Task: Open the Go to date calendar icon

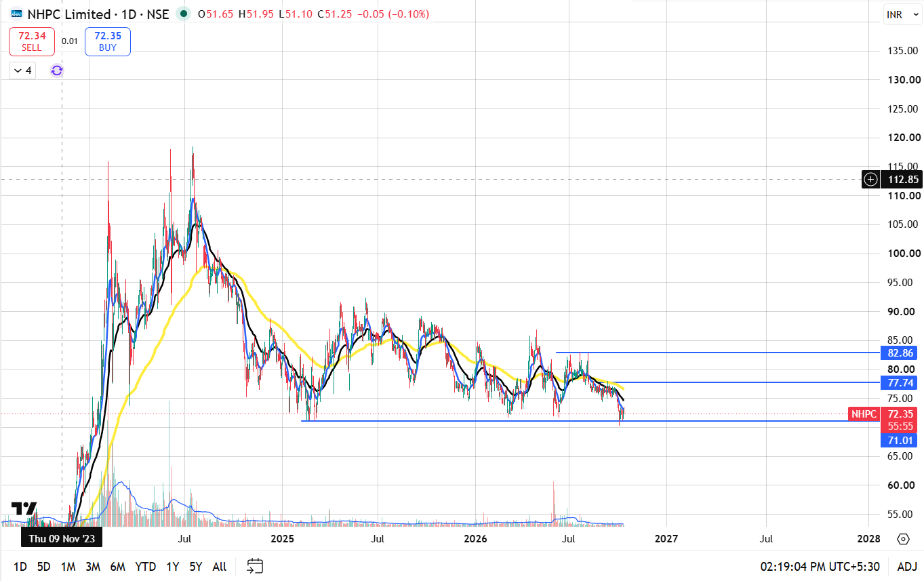Action: [x=255, y=566]
